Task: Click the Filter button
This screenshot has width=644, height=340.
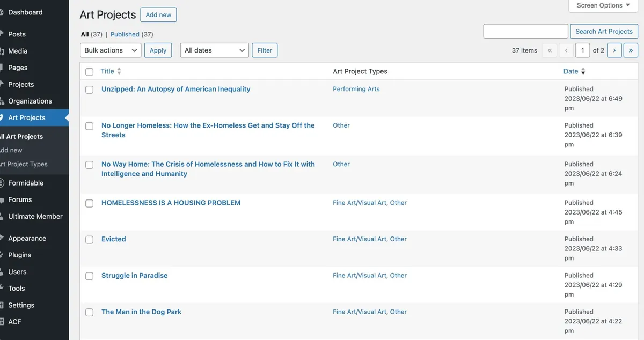Action: point(265,50)
